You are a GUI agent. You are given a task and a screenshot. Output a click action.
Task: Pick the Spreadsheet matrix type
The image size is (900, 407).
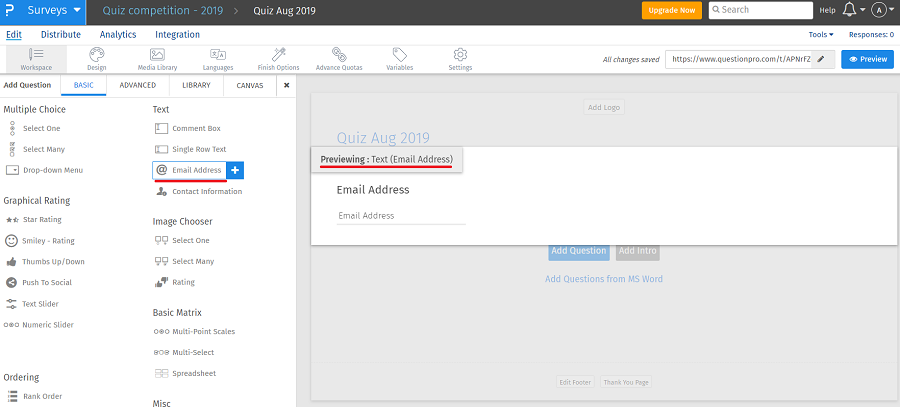[x=185, y=373]
